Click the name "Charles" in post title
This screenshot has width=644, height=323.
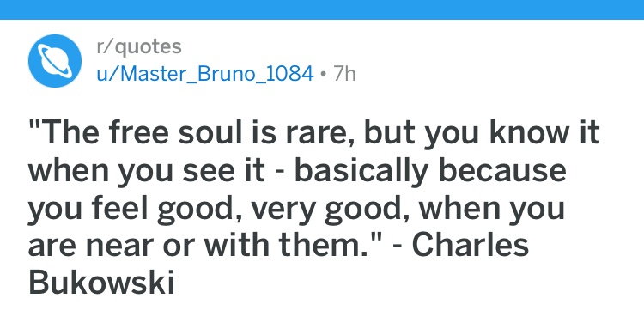(471, 245)
